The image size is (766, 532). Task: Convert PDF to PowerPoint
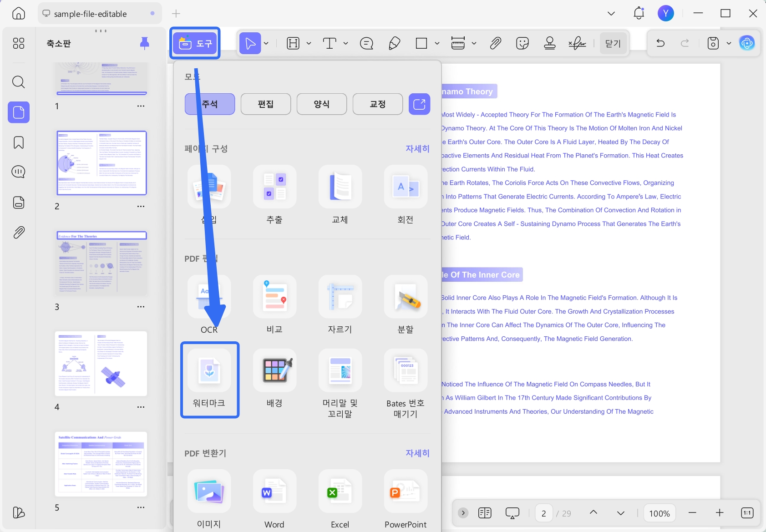coord(406,499)
